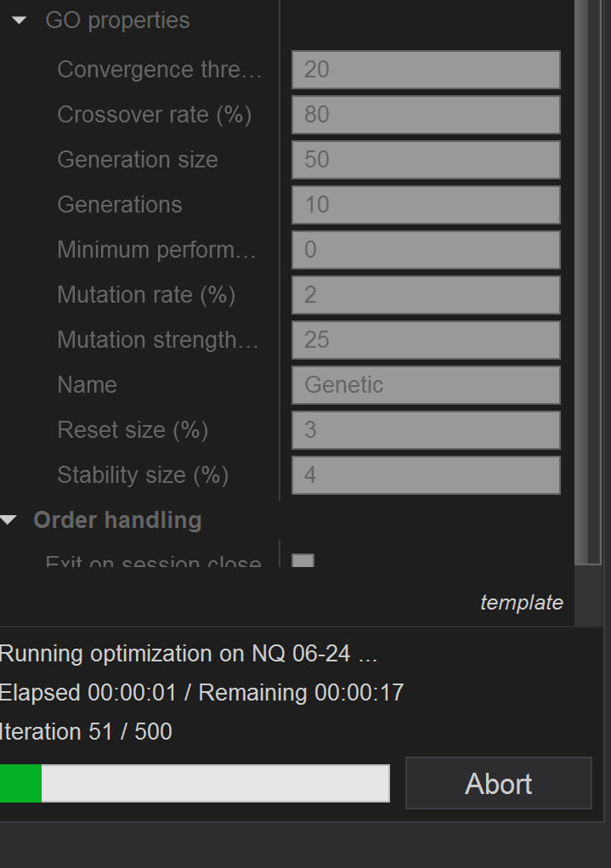Click the Crossover rate (%) field
The width and height of the screenshot is (611, 868).
(425, 114)
